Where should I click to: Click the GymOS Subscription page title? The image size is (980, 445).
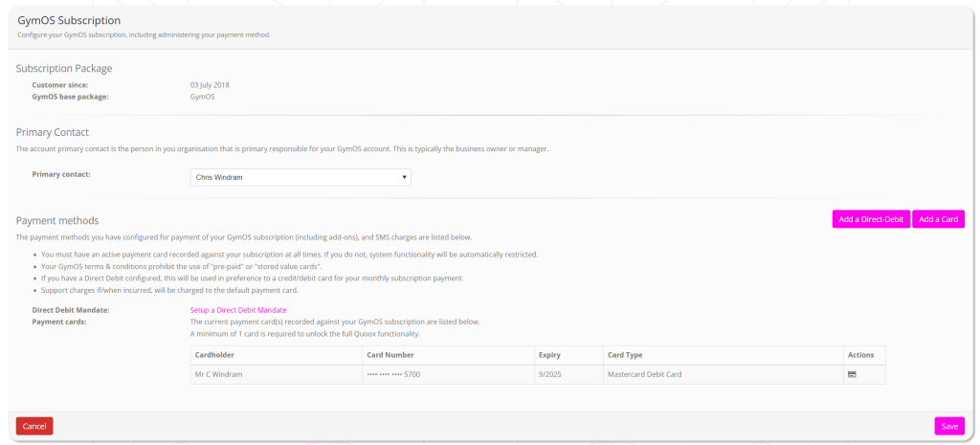tap(69, 20)
